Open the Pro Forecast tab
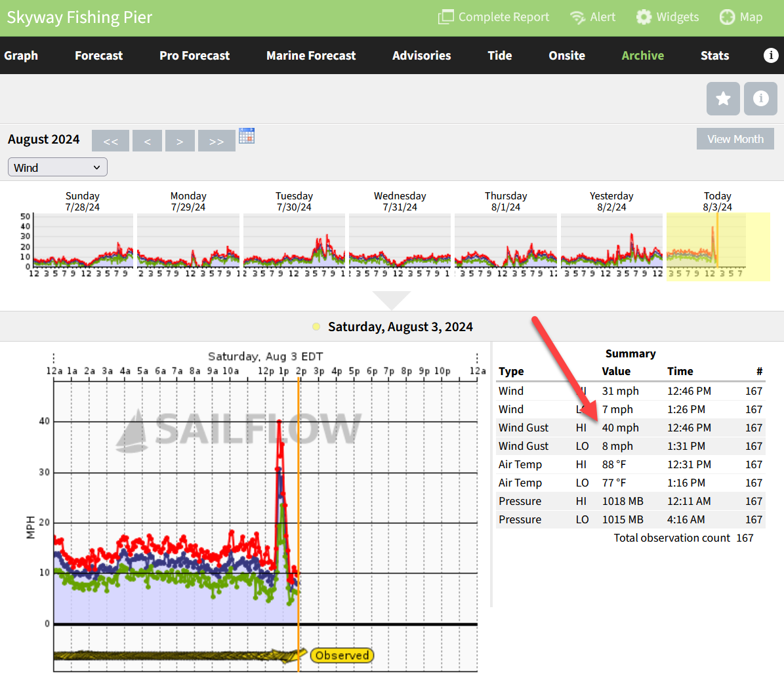 (194, 56)
